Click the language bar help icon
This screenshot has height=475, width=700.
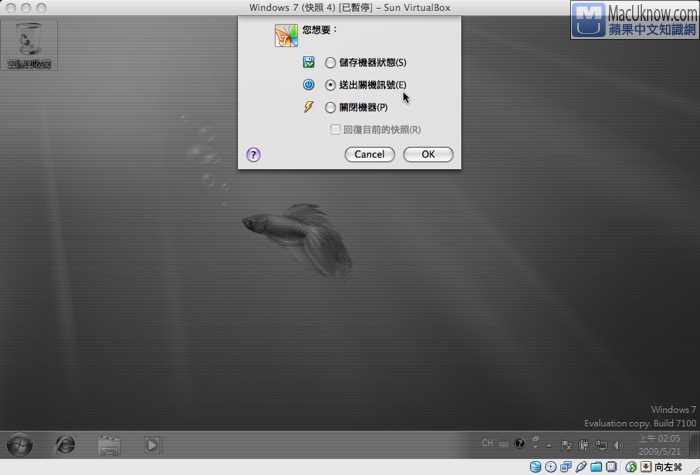(x=520, y=443)
